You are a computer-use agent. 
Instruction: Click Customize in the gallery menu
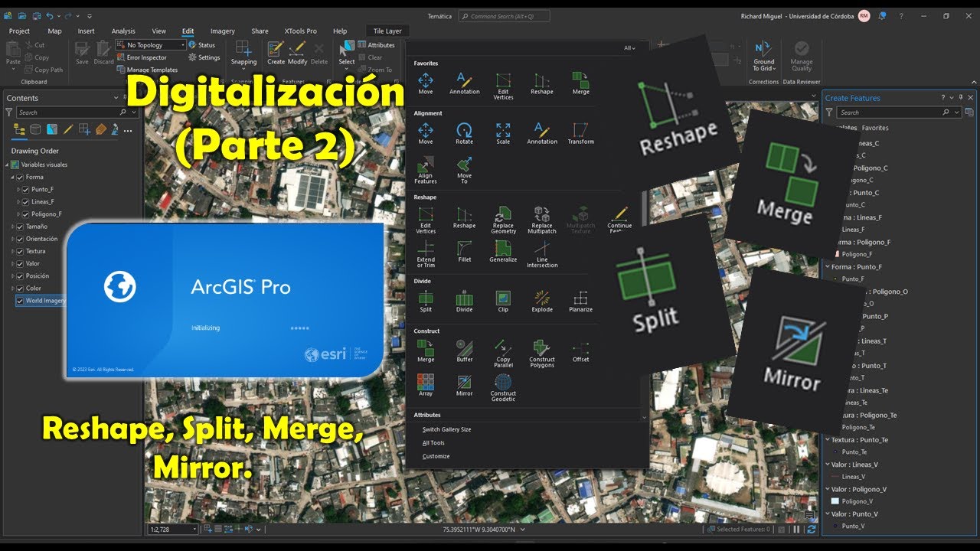pos(436,456)
